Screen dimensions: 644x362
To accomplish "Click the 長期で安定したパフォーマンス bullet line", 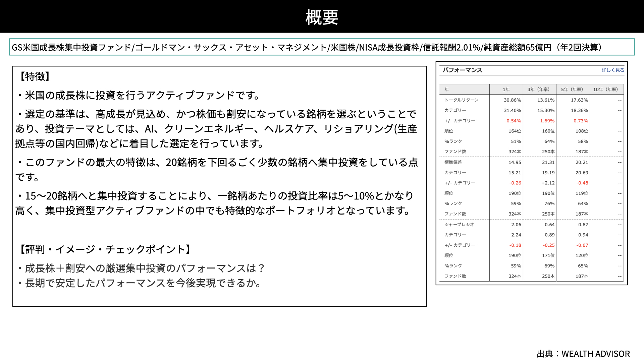I will coord(140,283).
